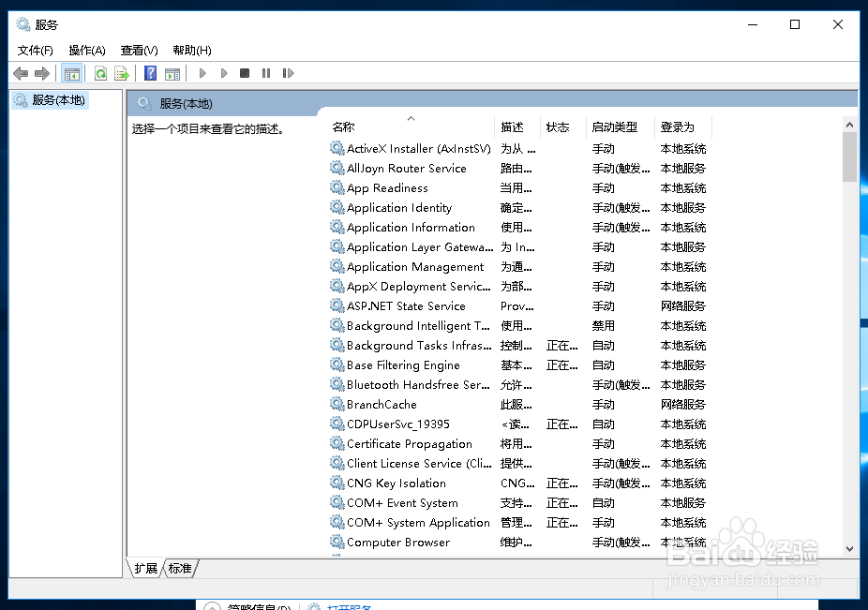Viewport: 868px width, 610px height.
Task: Click the gear icon of ActiveX Installer service
Action: click(x=337, y=148)
